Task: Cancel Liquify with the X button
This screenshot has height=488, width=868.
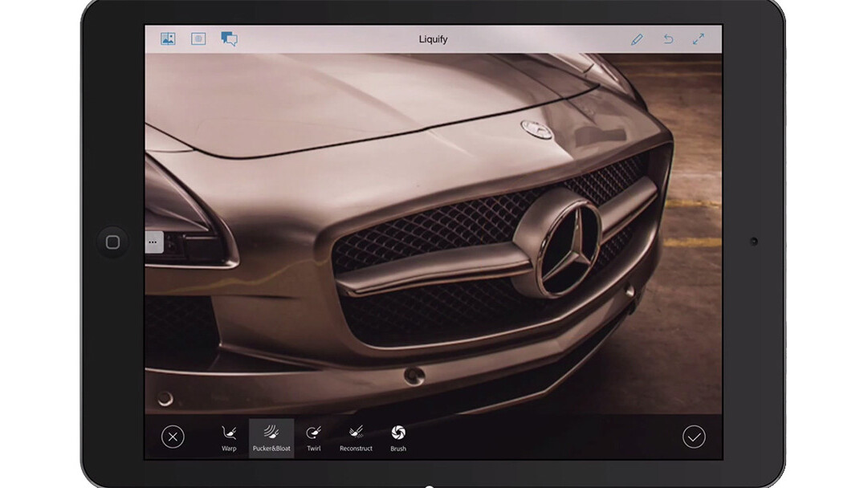Action: [x=173, y=437]
